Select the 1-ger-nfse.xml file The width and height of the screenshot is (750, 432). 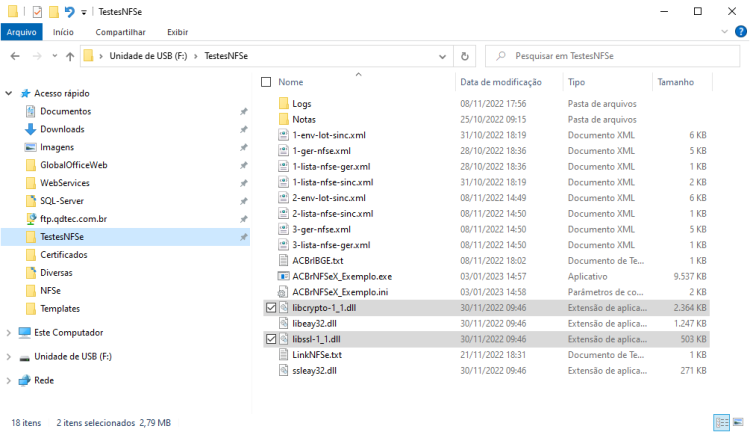[x=321, y=151]
